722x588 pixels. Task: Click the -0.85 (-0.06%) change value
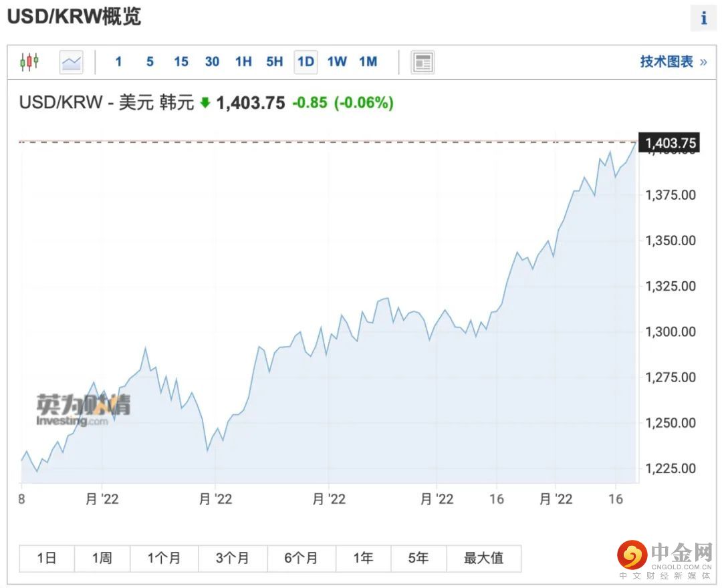point(343,103)
